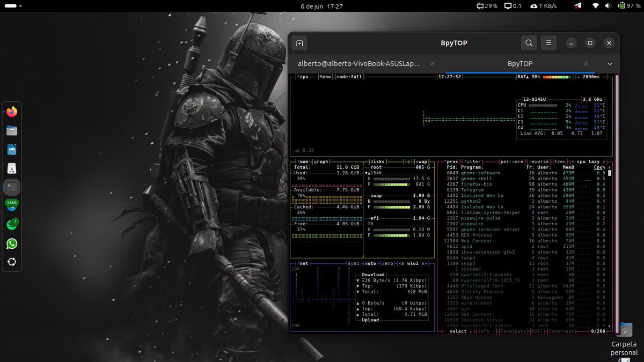Click zero to reset net totals
The width and height of the screenshot is (644, 362).
(x=388, y=263)
